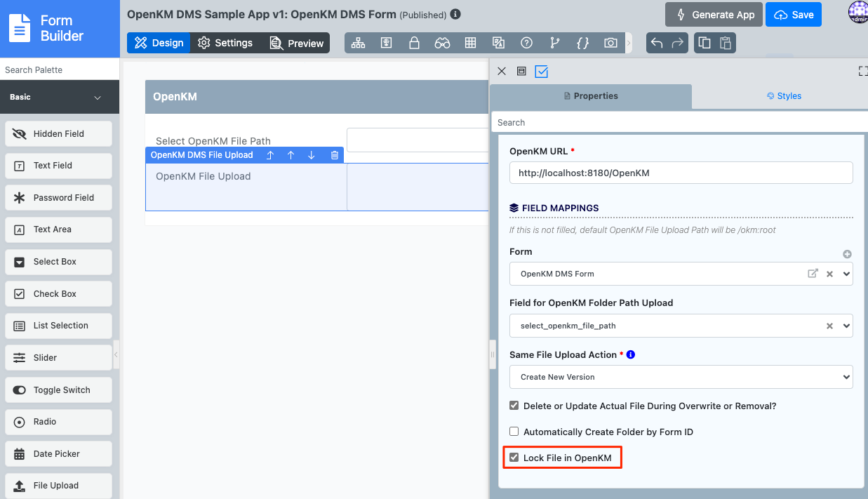The height and width of the screenshot is (499, 868).
Task: Collapse the Basic palette section
Action: pos(98,98)
